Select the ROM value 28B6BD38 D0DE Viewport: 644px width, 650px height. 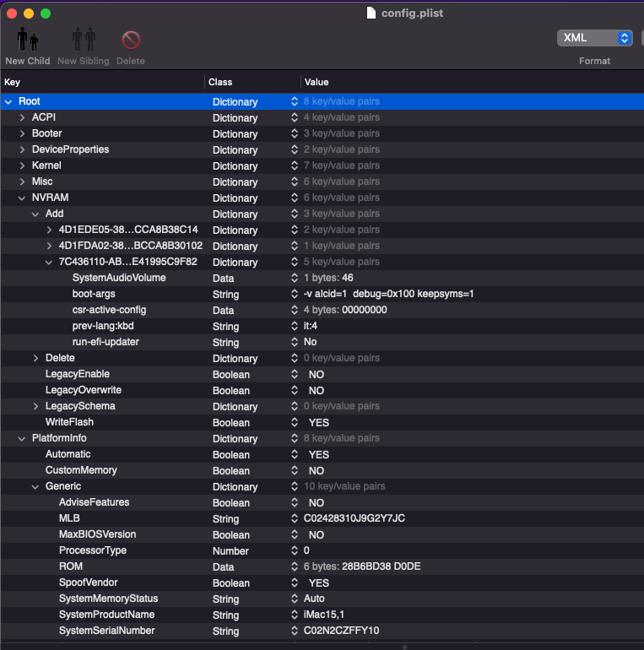382,566
